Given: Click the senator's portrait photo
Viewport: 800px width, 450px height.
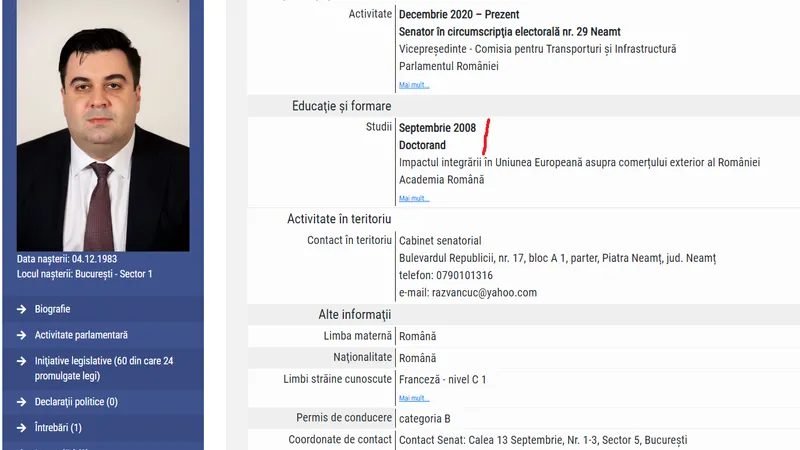Looking at the screenshot, I should (x=103, y=126).
